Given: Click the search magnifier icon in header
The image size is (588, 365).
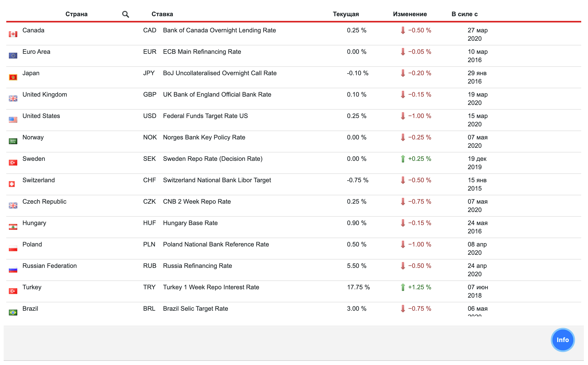Looking at the screenshot, I should [x=125, y=14].
